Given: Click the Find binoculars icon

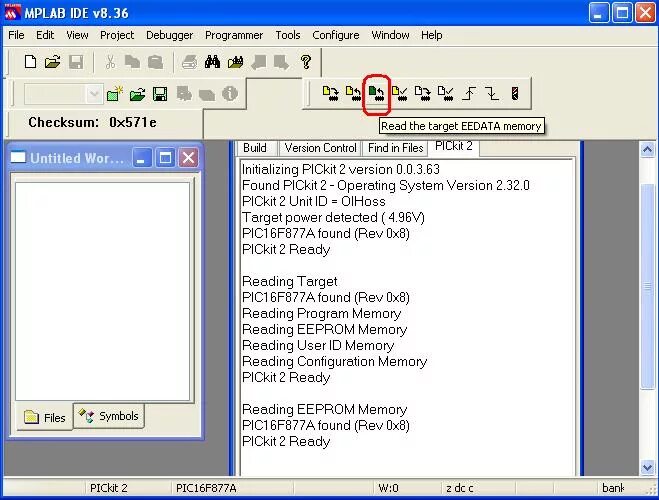Looking at the screenshot, I should coord(212,62).
